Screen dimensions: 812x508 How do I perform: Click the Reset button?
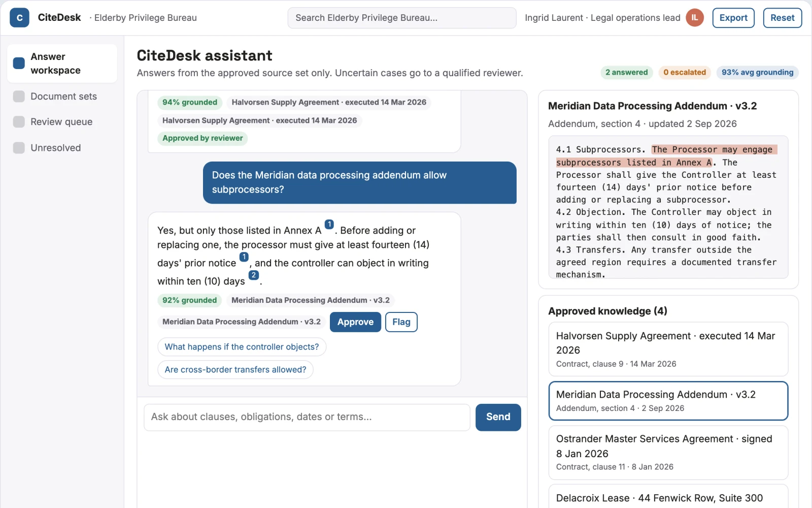782,18
